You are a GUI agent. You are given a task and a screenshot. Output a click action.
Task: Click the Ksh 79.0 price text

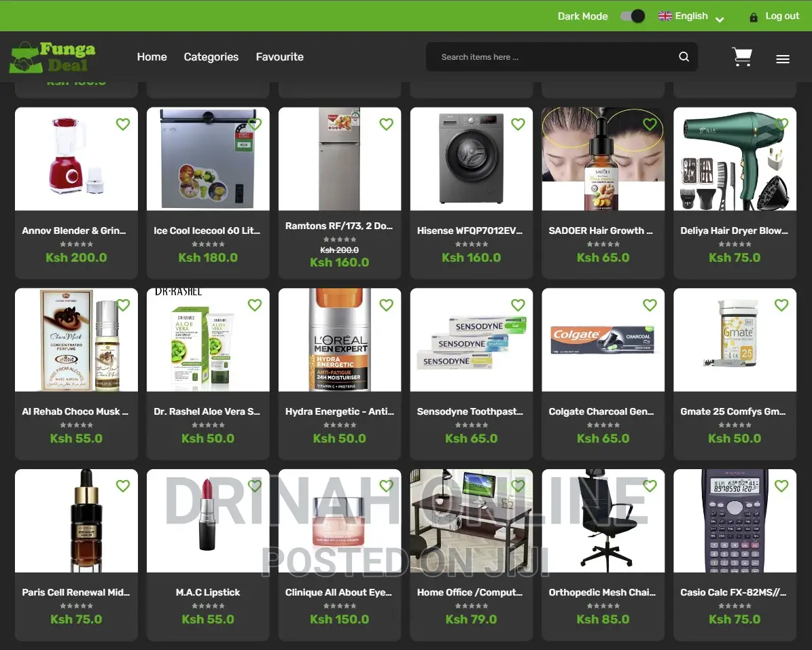[472, 619]
